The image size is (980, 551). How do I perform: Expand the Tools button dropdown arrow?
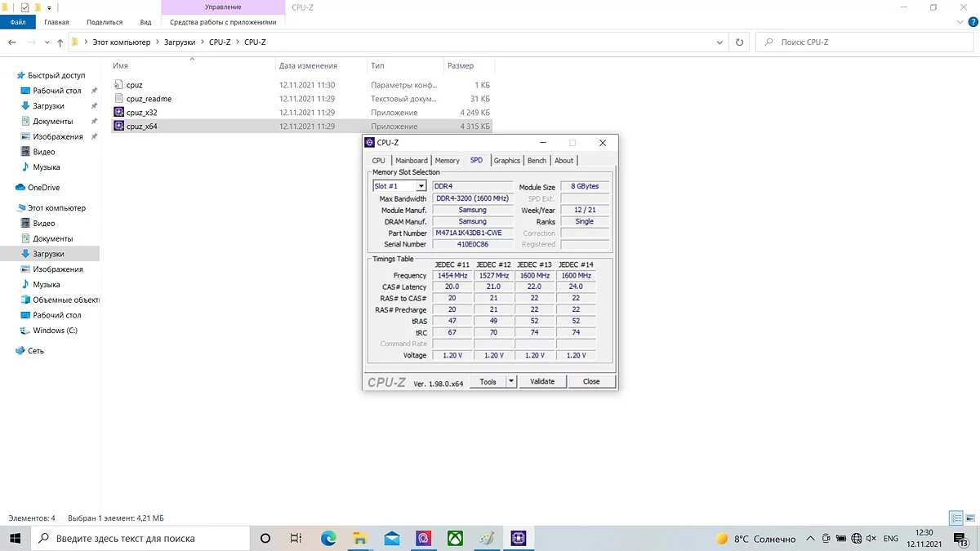click(x=511, y=381)
